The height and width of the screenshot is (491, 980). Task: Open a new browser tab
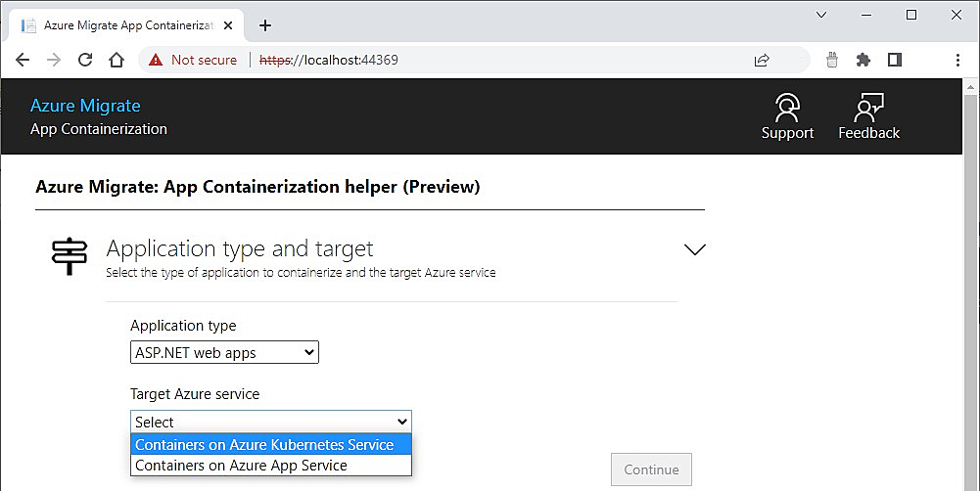tap(265, 25)
